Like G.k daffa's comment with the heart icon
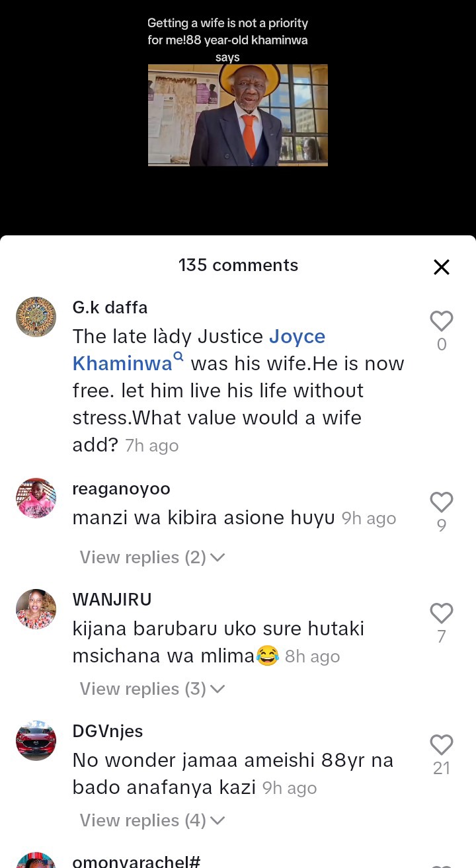 [442, 321]
